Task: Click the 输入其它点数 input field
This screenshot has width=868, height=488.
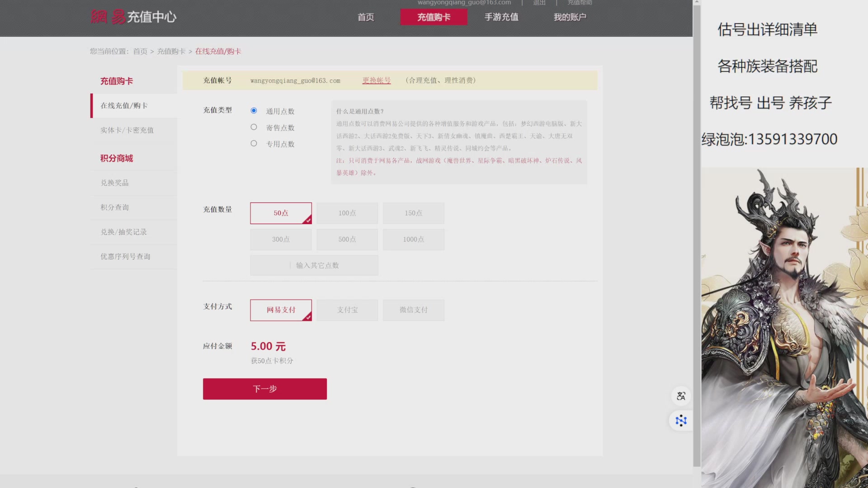Action: coord(314,266)
